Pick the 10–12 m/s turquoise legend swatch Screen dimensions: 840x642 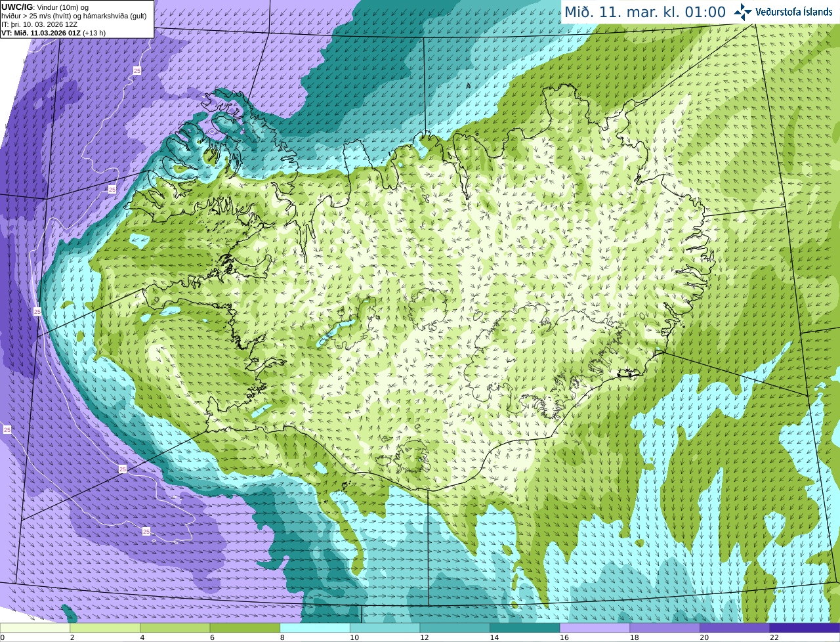tap(385, 628)
